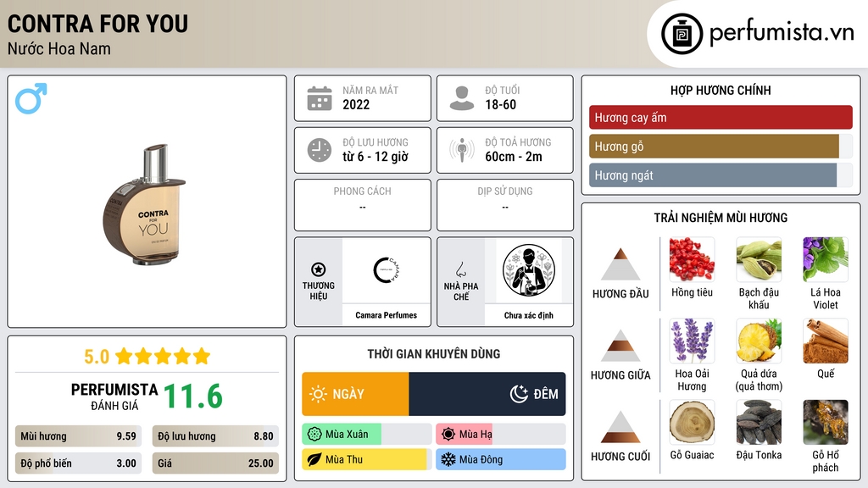Click the 60cm - 2m sillage value

pos(514,157)
